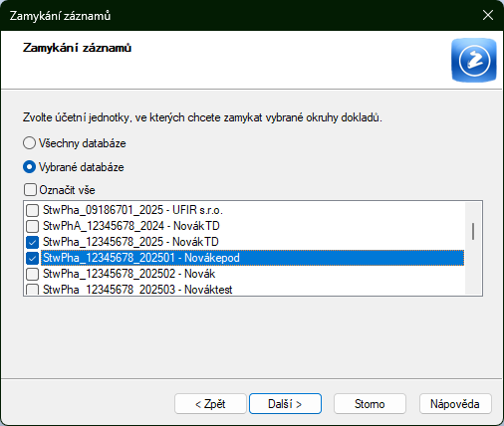
Task: Enable the Označit vše checkbox
Action: click(x=30, y=190)
